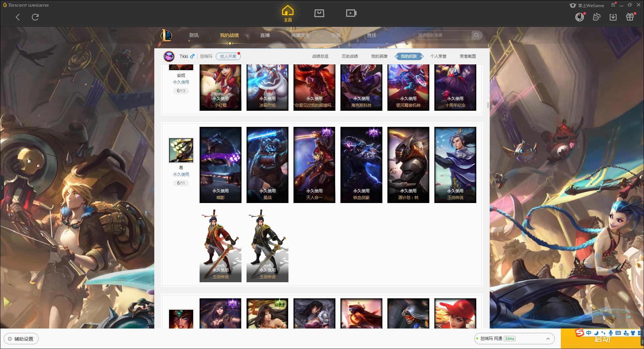Open the 源计划：林 skin card
Screen dimensions: 644x349
[x=408, y=165]
